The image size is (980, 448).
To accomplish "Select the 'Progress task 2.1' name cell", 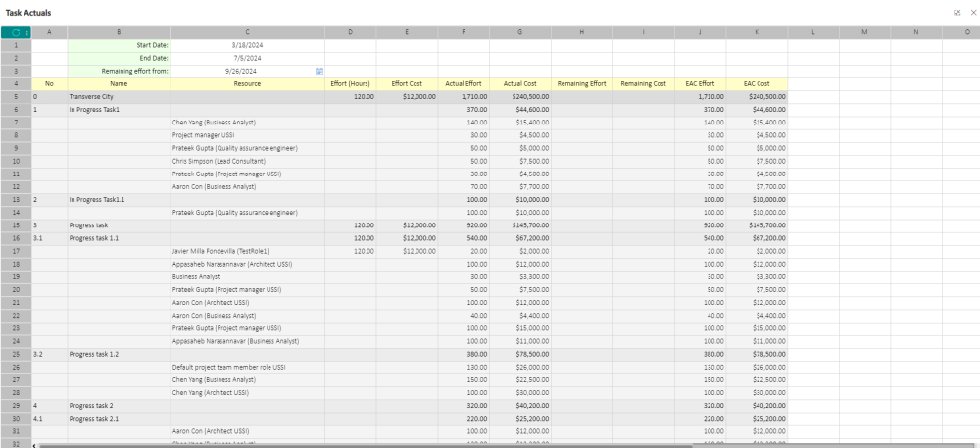I will pos(119,418).
